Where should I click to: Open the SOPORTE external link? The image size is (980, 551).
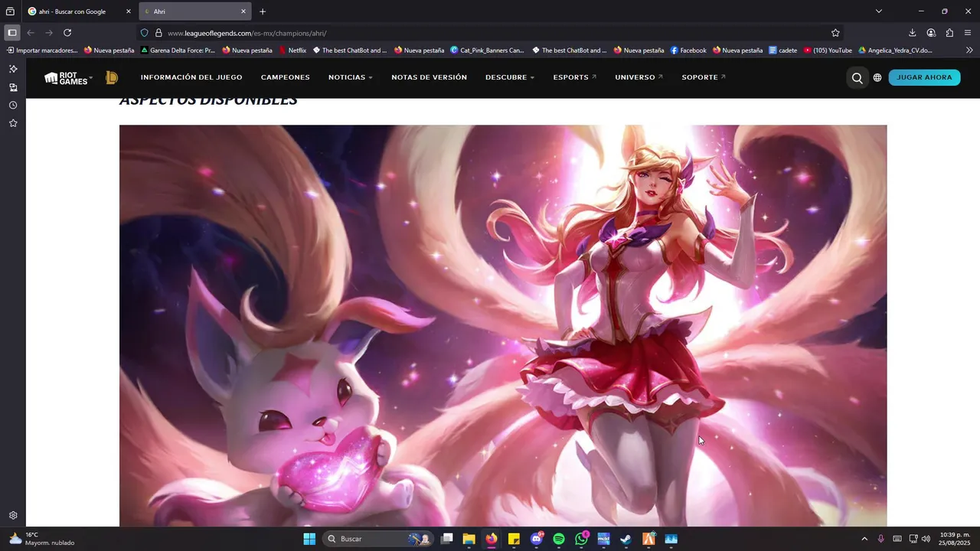704,77
